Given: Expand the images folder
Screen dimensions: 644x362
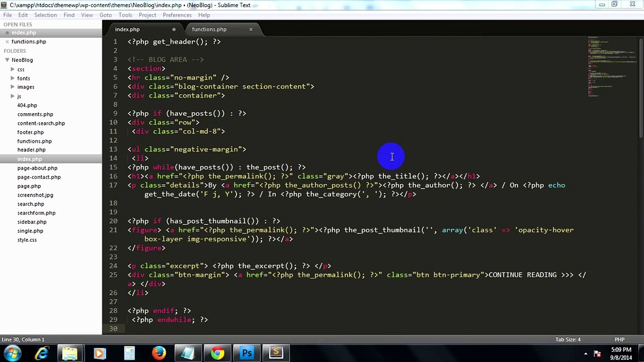Looking at the screenshot, I should pos(13,87).
